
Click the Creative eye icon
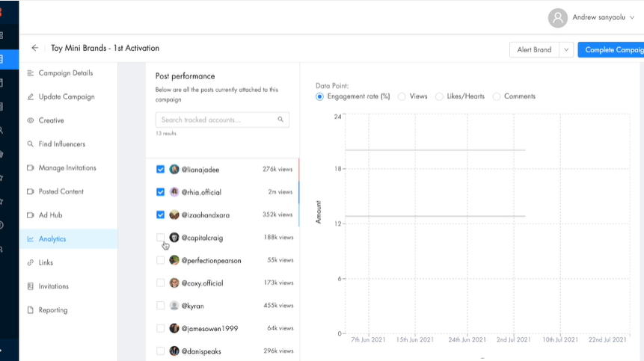(x=30, y=120)
